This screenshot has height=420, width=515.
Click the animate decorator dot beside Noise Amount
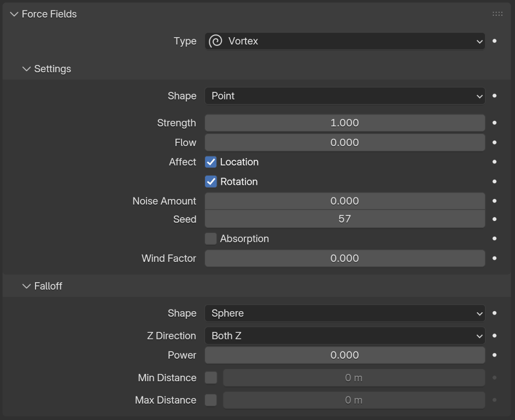point(494,201)
